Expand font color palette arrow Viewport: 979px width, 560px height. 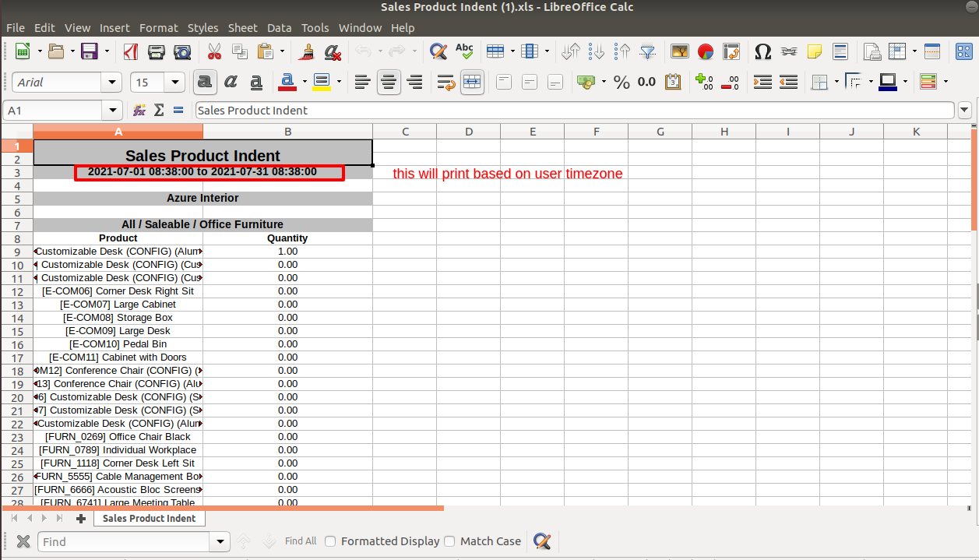pyautogui.click(x=305, y=82)
